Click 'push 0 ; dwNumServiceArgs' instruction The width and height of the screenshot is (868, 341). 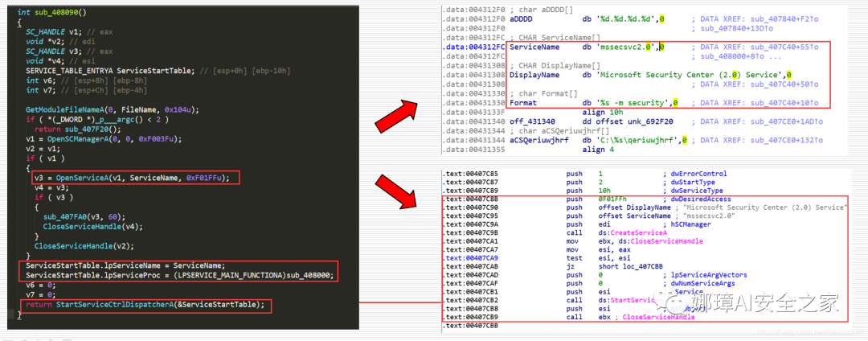(x=652, y=283)
